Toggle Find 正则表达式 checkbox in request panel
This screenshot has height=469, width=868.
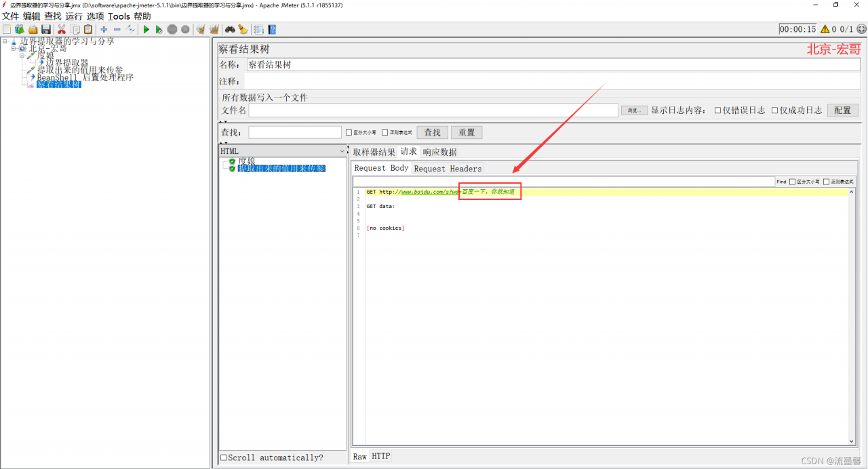tap(826, 182)
